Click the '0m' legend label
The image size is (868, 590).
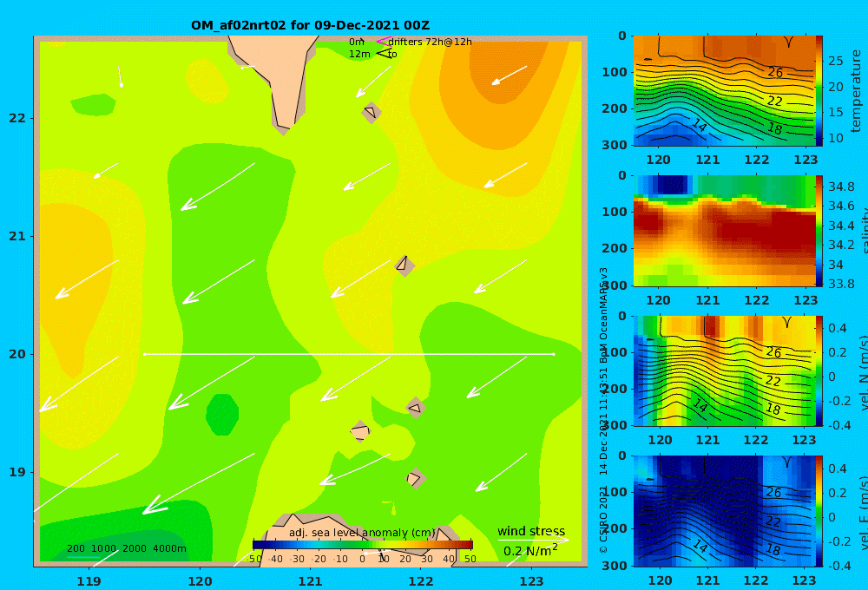[357, 42]
